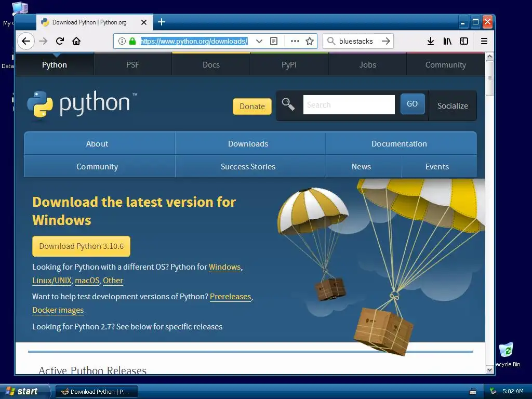Select the Python top tab
532x399 pixels.
pyautogui.click(x=54, y=65)
